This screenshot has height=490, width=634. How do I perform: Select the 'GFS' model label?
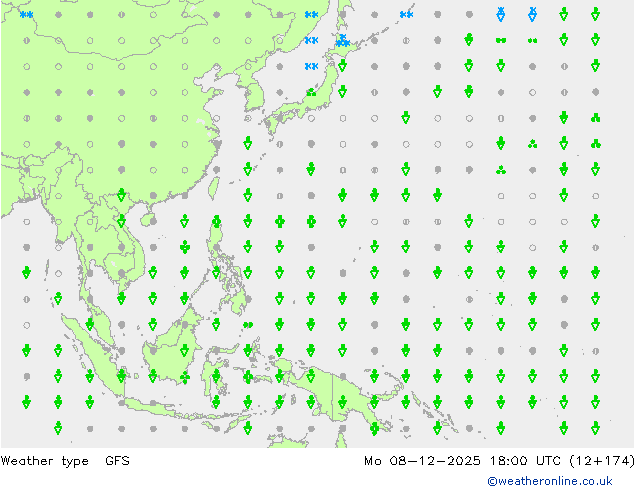click(117, 460)
